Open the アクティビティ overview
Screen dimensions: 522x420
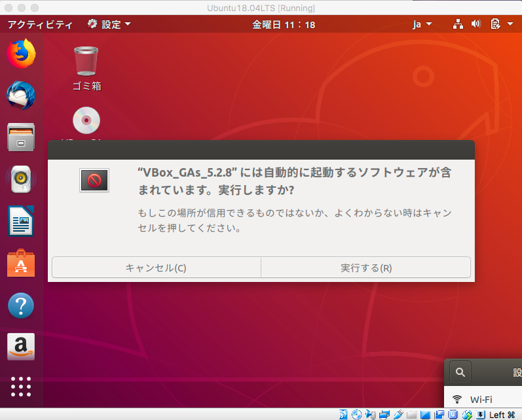(x=40, y=24)
